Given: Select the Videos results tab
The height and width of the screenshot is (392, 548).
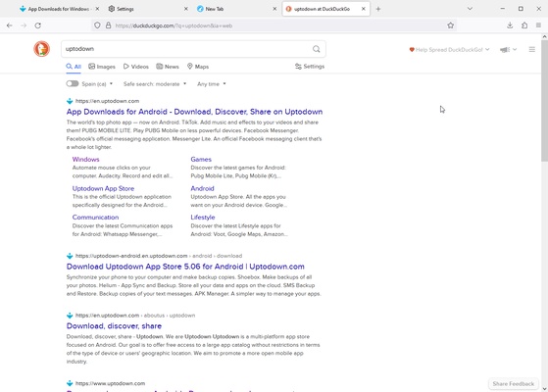Looking at the screenshot, I should pyautogui.click(x=136, y=67).
